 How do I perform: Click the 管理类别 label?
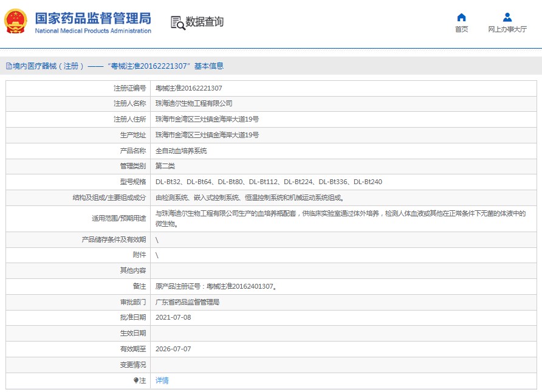132,166
